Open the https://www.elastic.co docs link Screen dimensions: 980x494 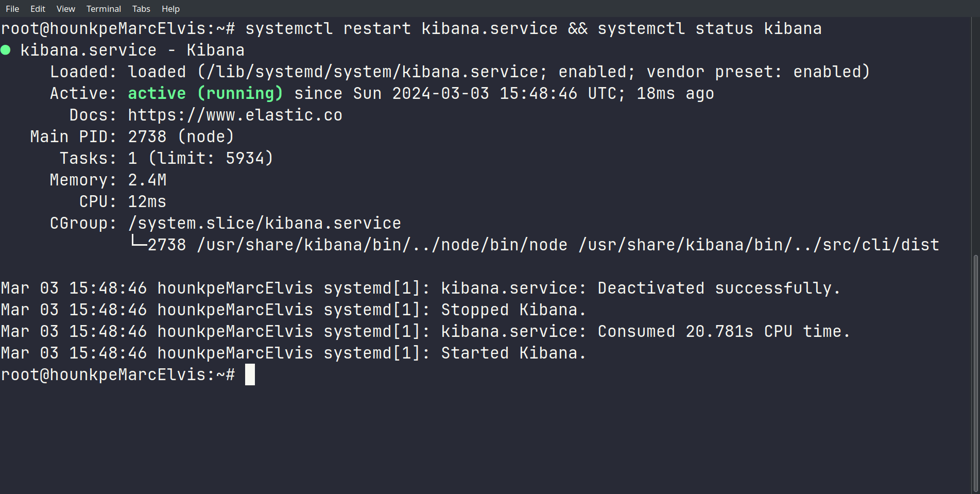(235, 115)
